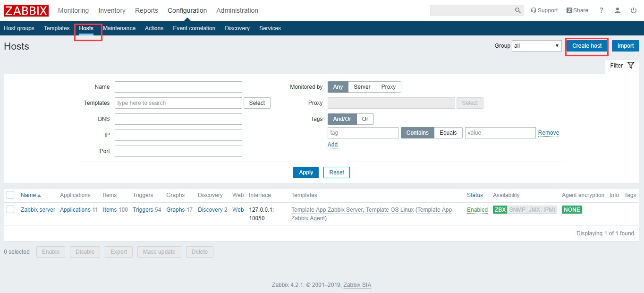Open the Zabbix Share link
The height and width of the screenshot is (293, 644).
coord(577,10)
